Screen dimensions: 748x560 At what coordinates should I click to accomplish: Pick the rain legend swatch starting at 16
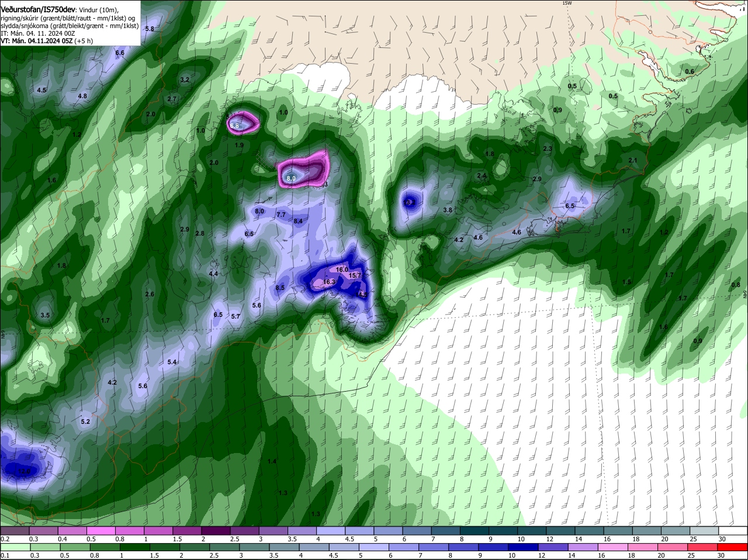[614, 547]
